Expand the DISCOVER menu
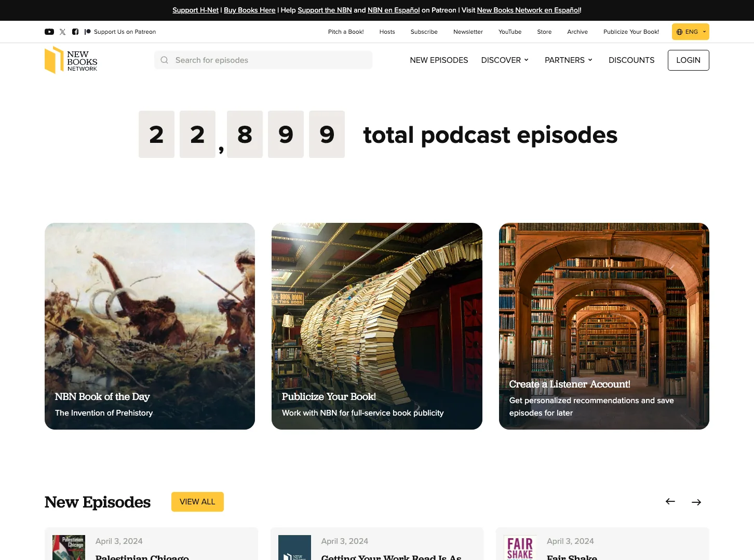The height and width of the screenshot is (560, 754). point(505,60)
